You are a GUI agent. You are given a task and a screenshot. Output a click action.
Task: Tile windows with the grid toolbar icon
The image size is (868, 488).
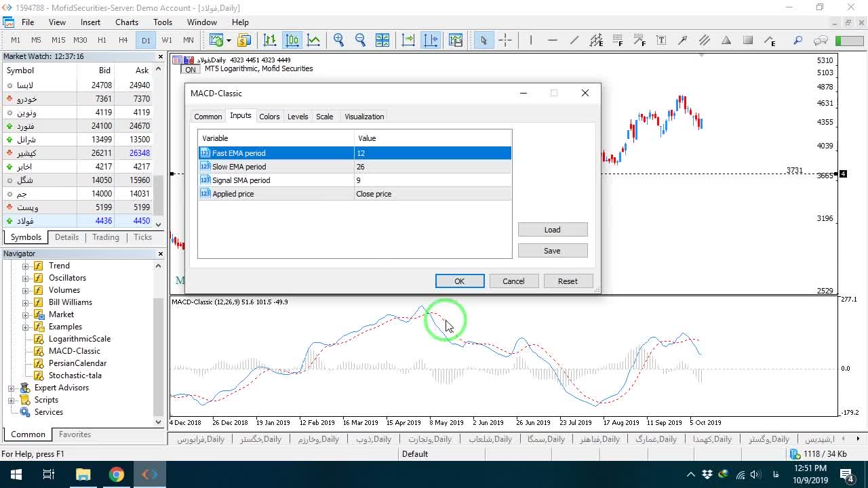[382, 40]
